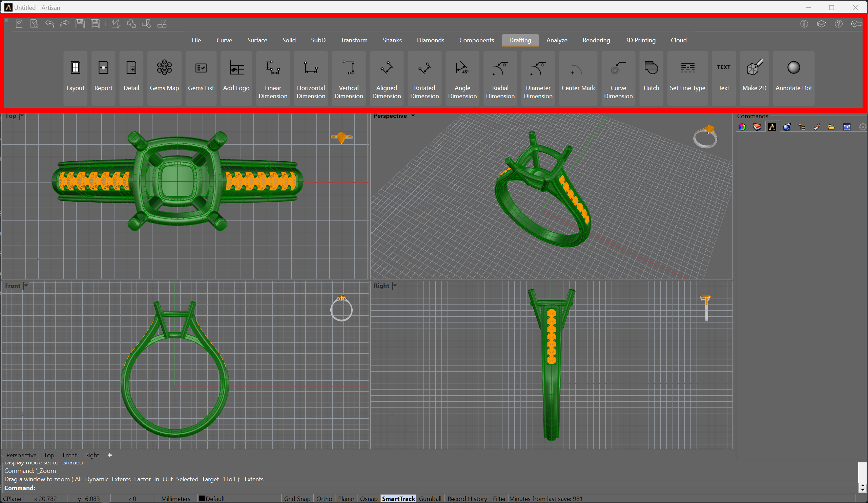Click the Undo arrow icon

tap(49, 24)
